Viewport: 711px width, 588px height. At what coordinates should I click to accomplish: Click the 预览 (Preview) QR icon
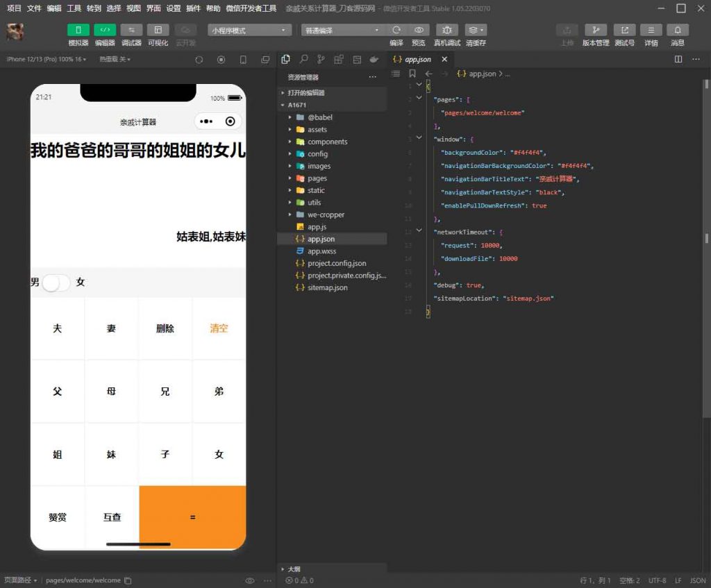pyautogui.click(x=417, y=30)
